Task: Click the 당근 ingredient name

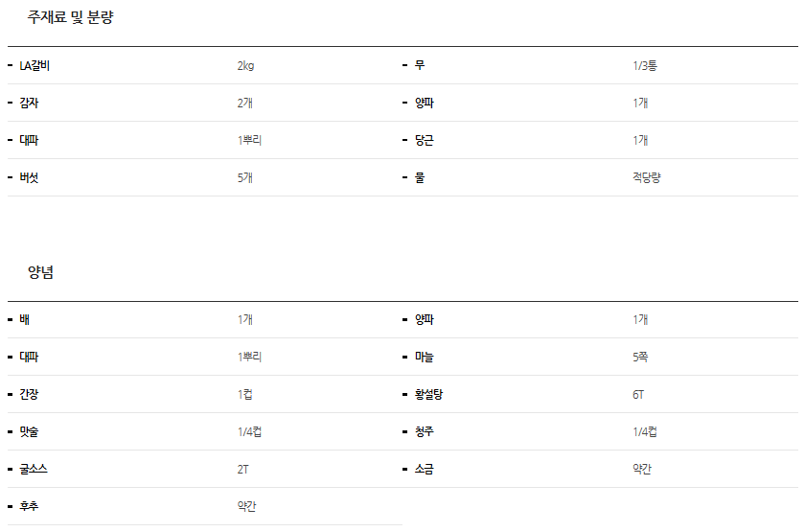Action: (424, 140)
